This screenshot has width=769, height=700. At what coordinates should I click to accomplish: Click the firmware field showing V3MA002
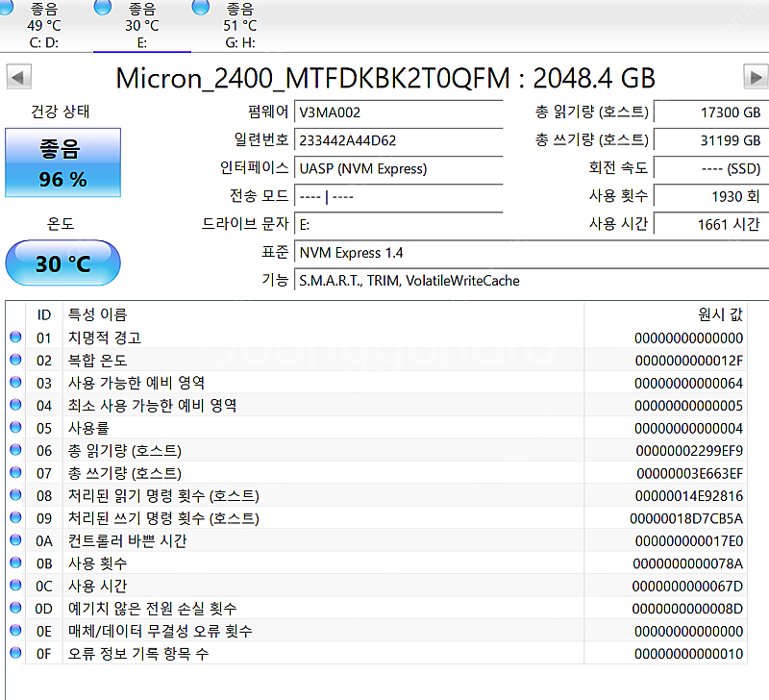pyautogui.click(x=398, y=112)
